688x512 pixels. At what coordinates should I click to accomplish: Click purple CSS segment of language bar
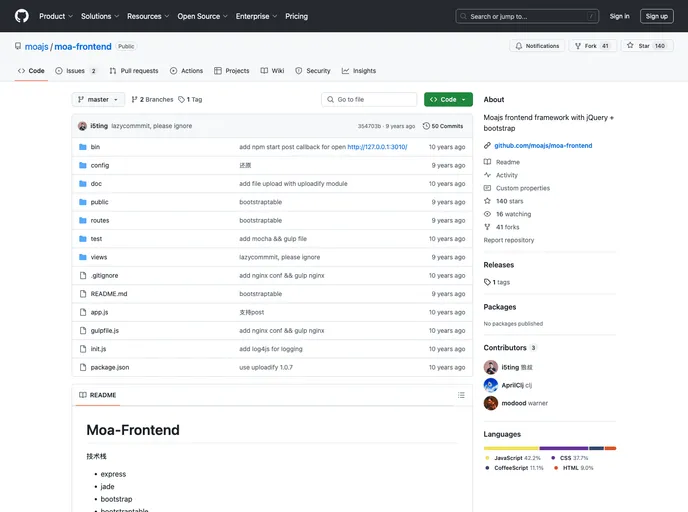click(564, 448)
